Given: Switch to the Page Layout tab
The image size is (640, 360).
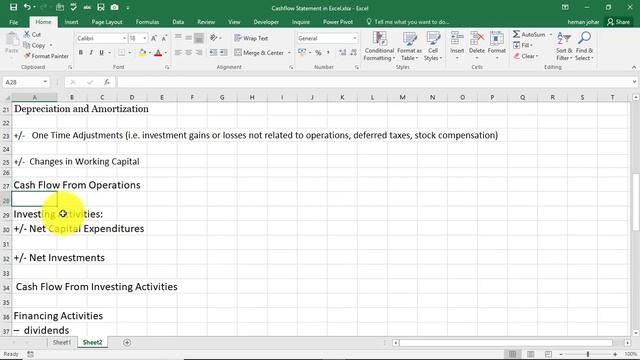Looking at the screenshot, I should [x=107, y=22].
